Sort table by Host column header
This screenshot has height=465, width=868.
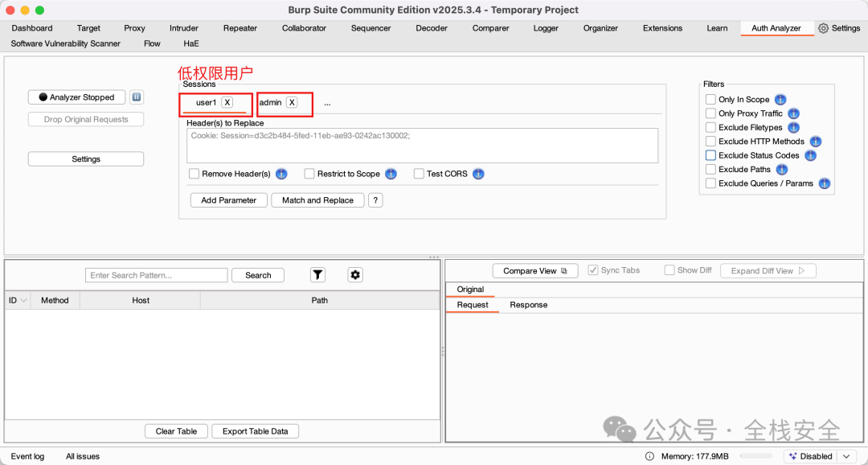click(x=141, y=300)
